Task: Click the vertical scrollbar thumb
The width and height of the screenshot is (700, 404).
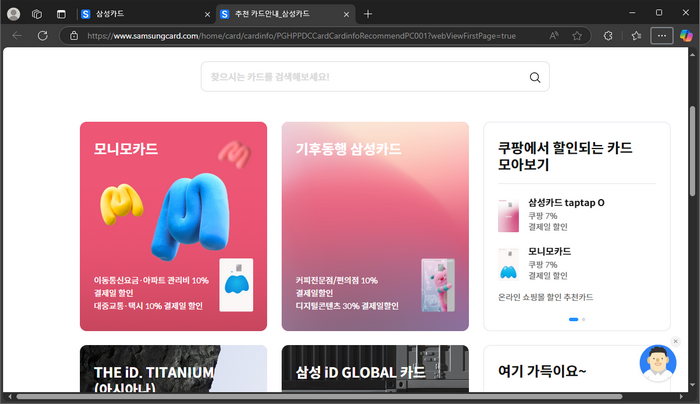Action: pos(692,151)
